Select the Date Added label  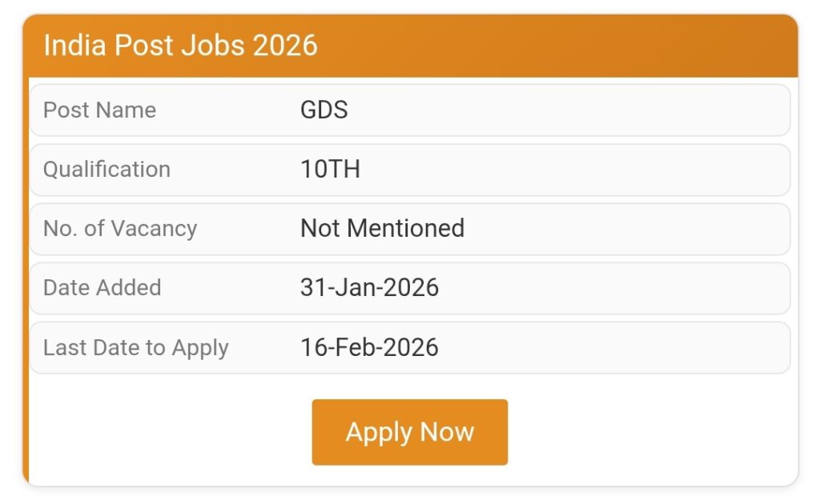(x=102, y=288)
